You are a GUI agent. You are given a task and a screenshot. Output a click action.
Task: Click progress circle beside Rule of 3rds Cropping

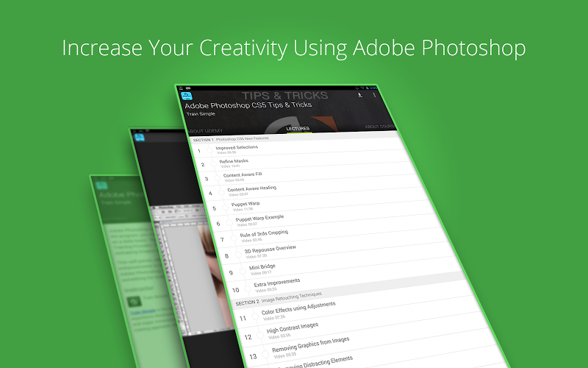pyautogui.click(x=234, y=238)
